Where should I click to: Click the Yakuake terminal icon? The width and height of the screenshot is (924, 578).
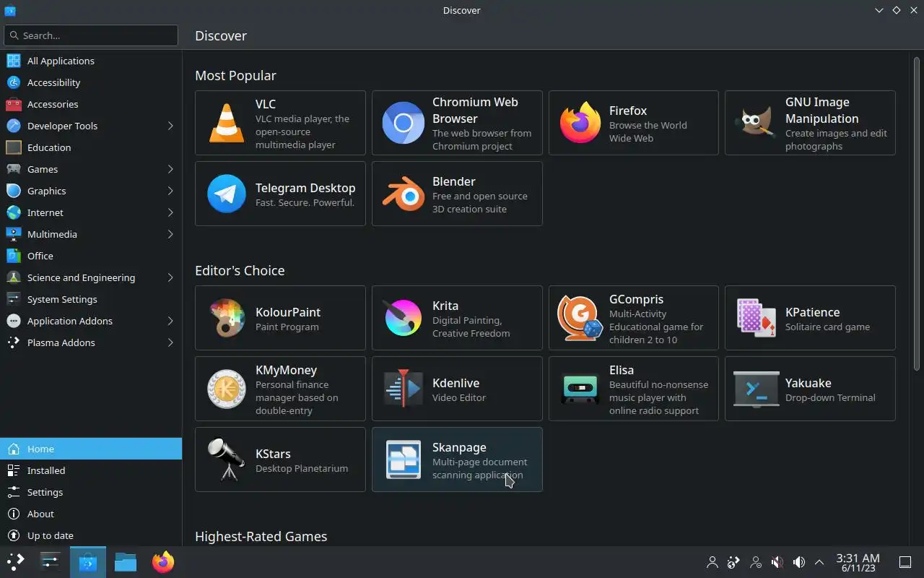[x=756, y=389]
